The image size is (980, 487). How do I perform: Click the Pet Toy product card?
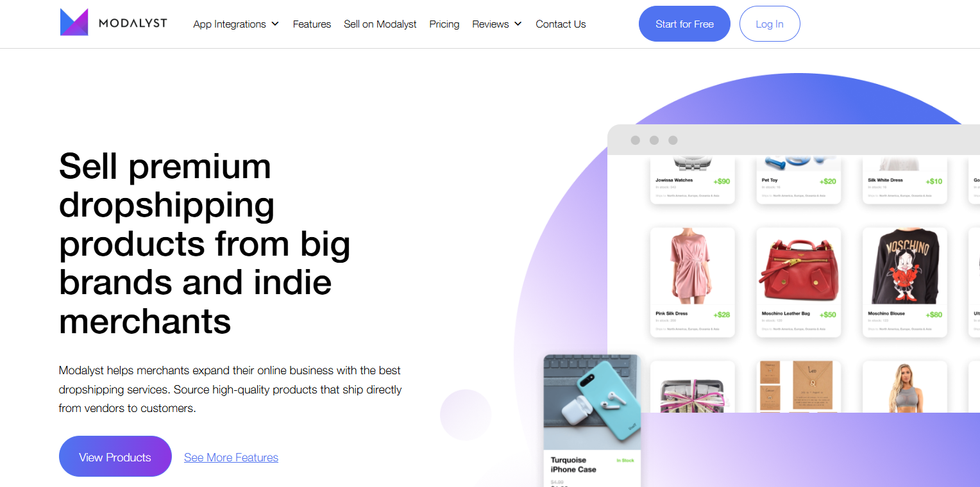tap(798, 180)
